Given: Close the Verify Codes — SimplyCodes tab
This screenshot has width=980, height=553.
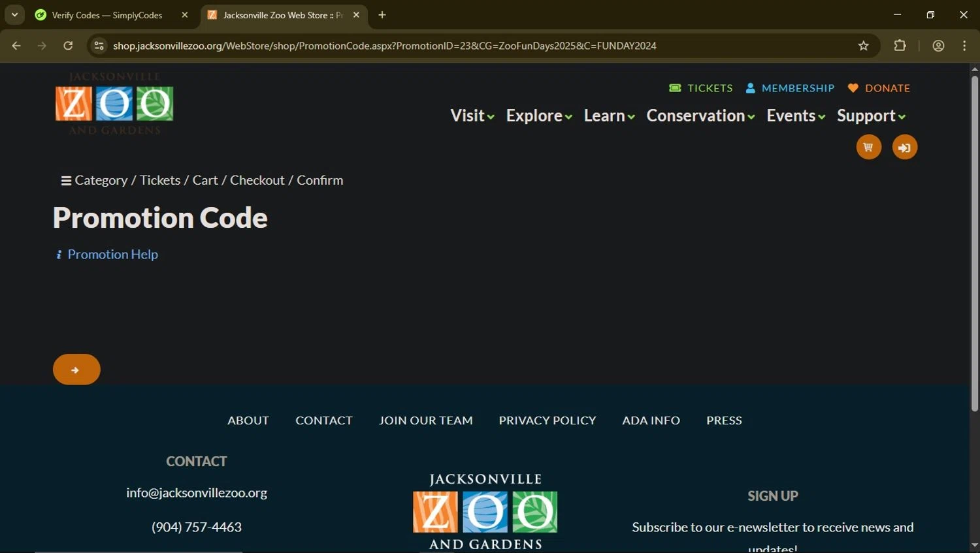Looking at the screenshot, I should pyautogui.click(x=185, y=15).
